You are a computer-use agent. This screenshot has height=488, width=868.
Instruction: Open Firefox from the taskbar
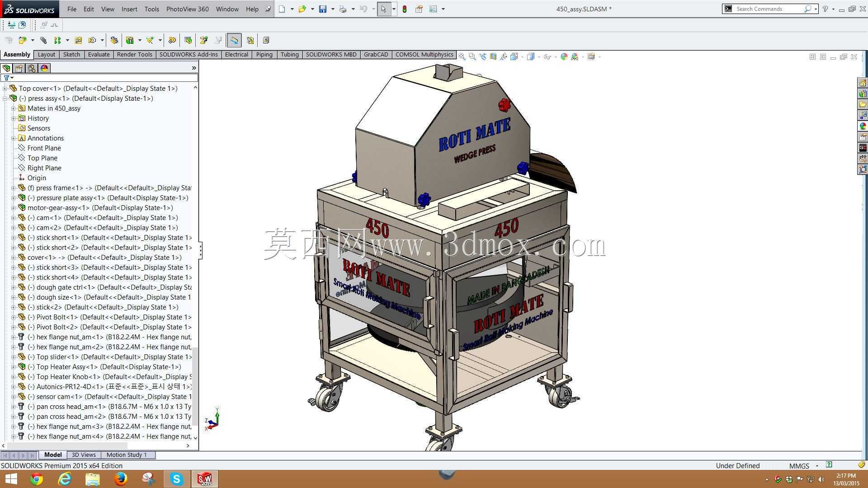[120, 479]
